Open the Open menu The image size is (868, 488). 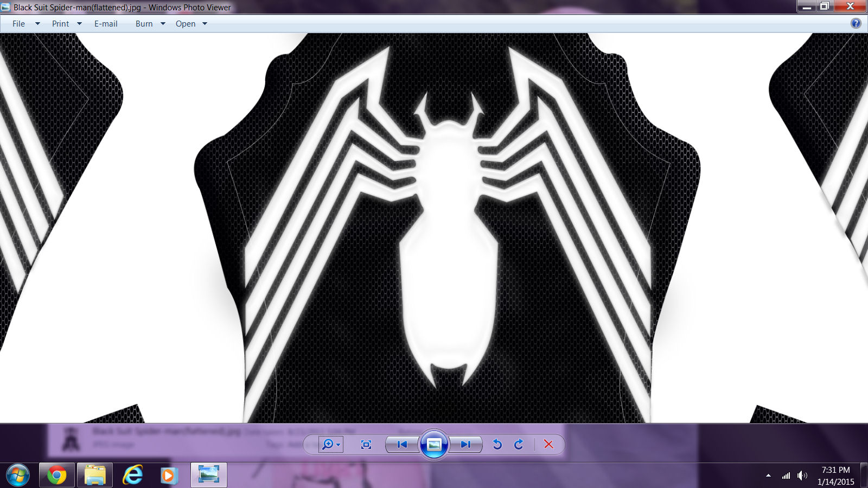click(186, 24)
